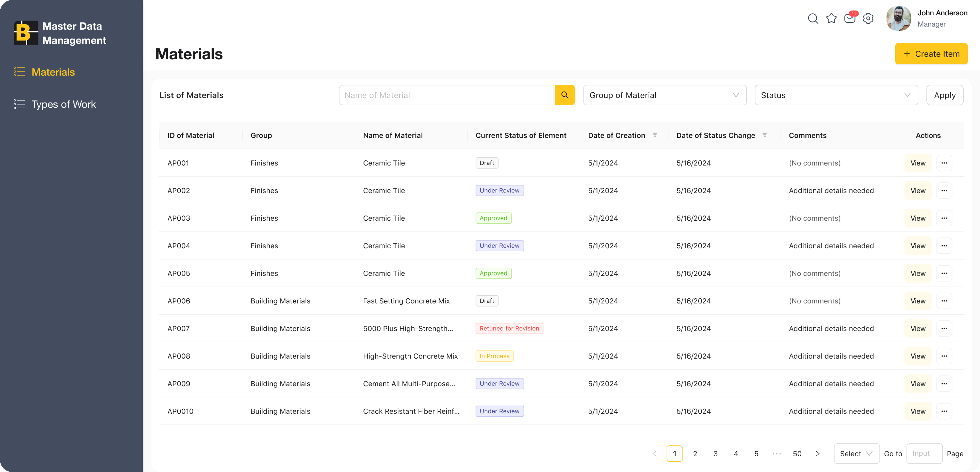Open more actions for AP007 row

pos(944,329)
